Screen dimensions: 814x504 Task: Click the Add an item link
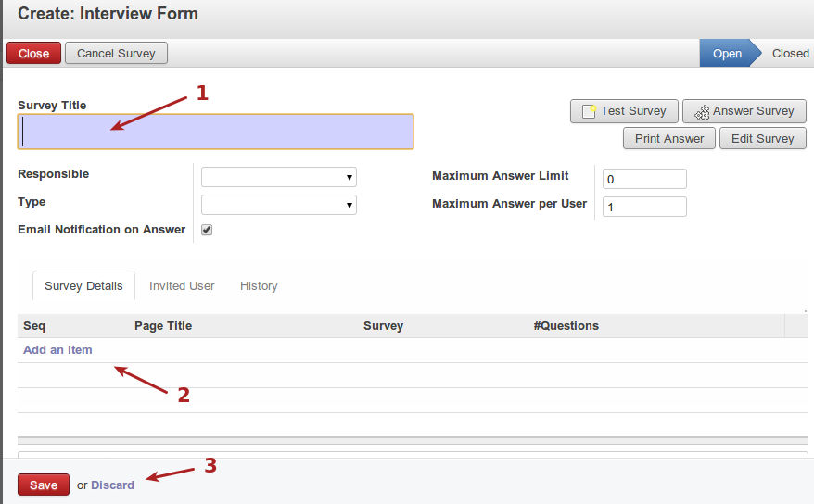point(57,350)
